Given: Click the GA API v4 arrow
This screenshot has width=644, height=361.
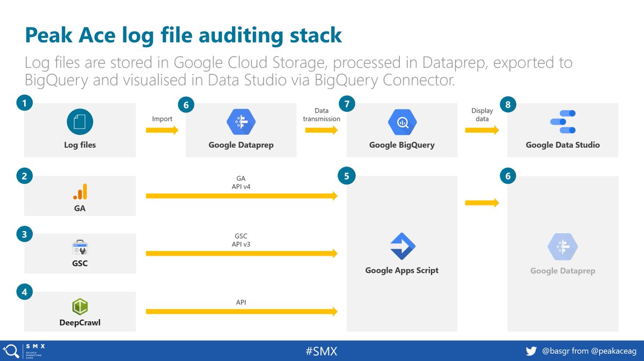Looking at the screenshot, I should 241,196.
